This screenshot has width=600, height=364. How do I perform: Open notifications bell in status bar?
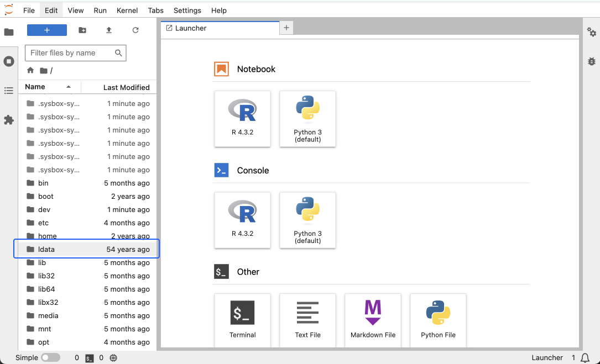click(585, 358)
